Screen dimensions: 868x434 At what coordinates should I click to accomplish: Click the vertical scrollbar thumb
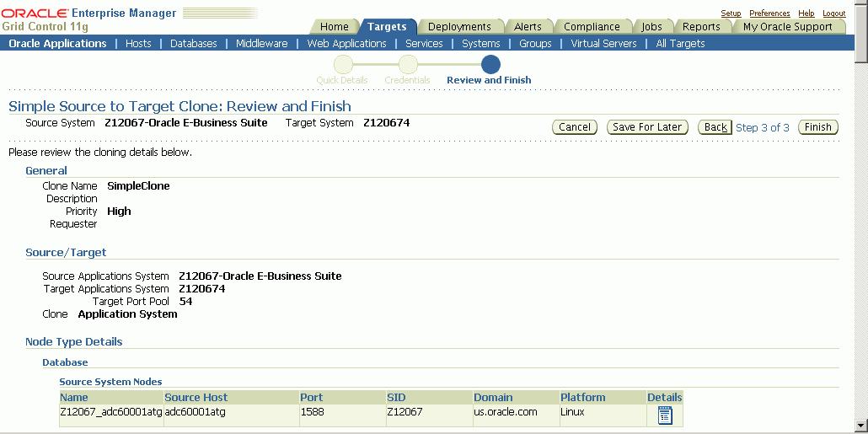[x=861, y=36]
